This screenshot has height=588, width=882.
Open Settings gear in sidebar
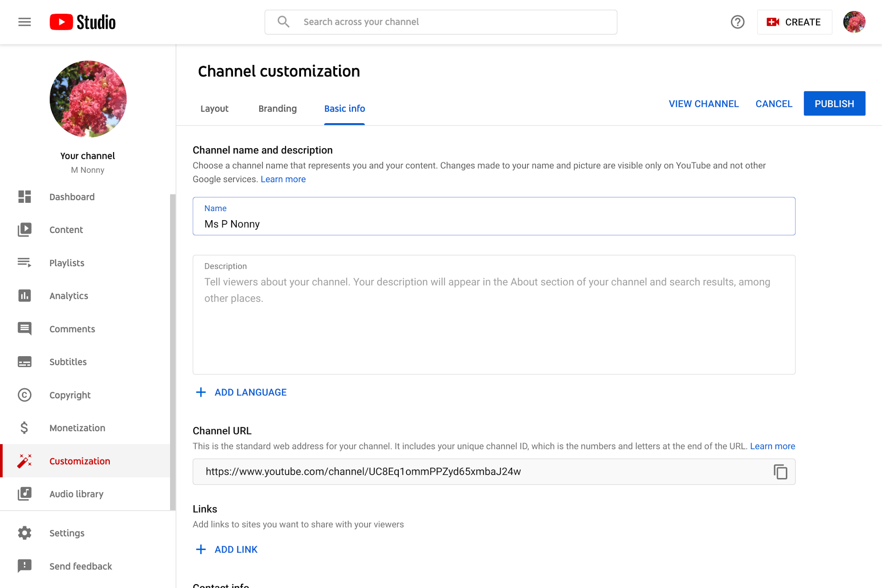[x=25, y=533]
